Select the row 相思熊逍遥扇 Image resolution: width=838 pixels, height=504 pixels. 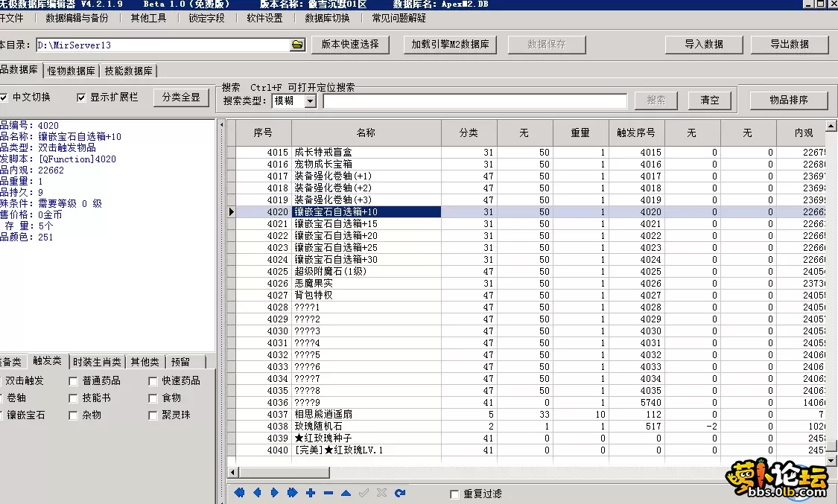[x=530, y=415]
